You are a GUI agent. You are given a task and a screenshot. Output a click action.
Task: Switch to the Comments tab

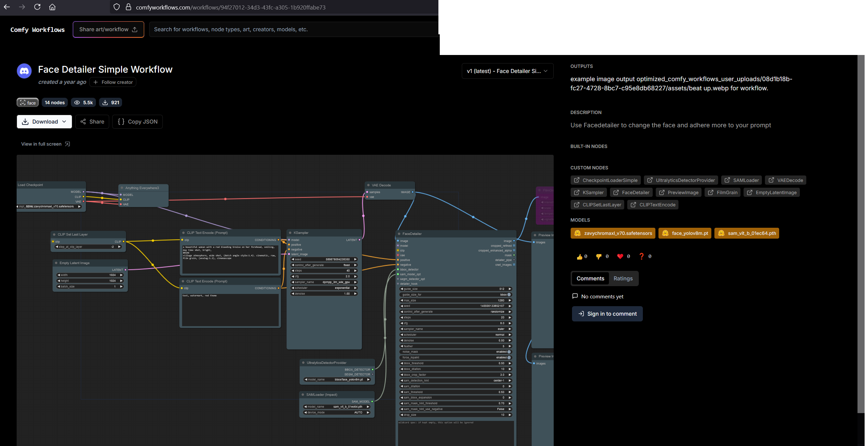pyautogui.click(x=590, y=278)
